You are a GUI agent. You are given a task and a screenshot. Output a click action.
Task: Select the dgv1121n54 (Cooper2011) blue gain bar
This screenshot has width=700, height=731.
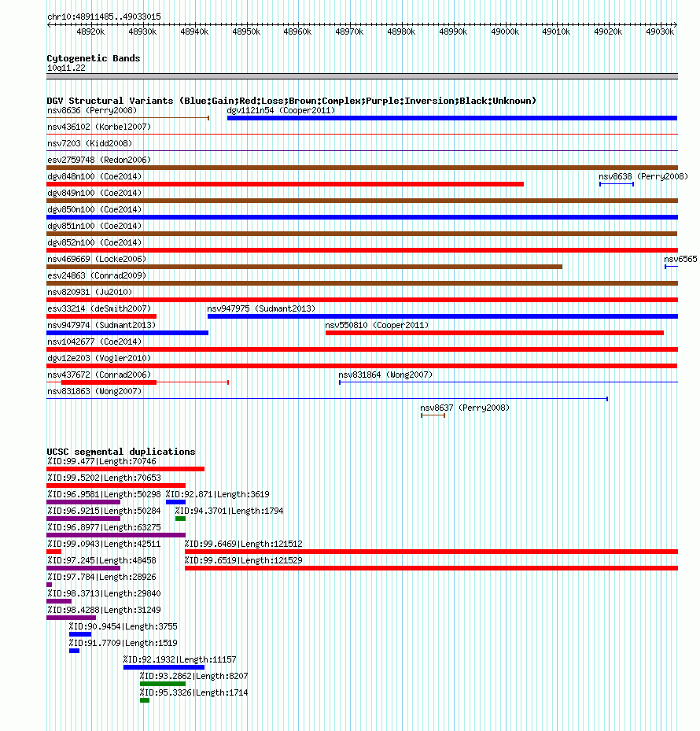click(452, 118)
